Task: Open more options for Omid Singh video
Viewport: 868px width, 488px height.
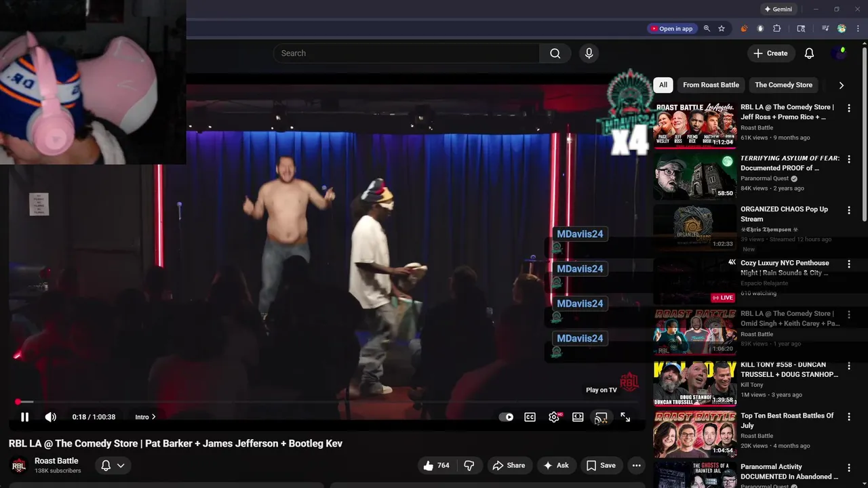Action: click(x=848, y=314)
